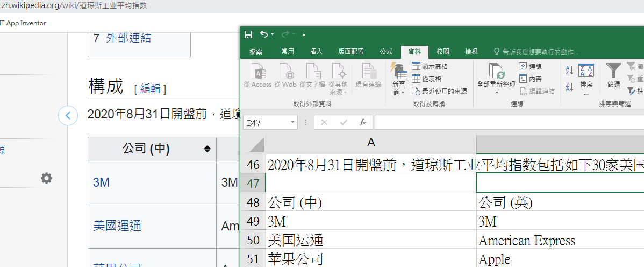This screenshot has height=267, width=644.
Task: Click cell containing Apple
Action: [x=560, y=259]
